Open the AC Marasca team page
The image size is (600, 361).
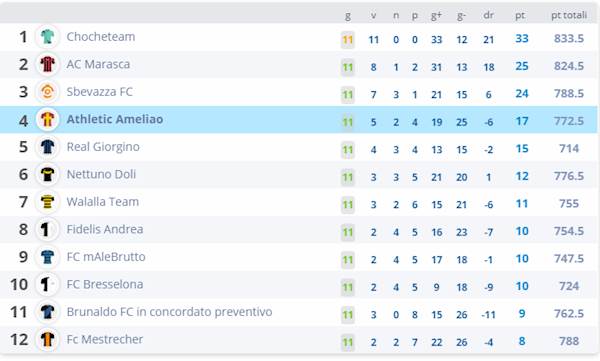pyautogui.click(x=98, y=64)
